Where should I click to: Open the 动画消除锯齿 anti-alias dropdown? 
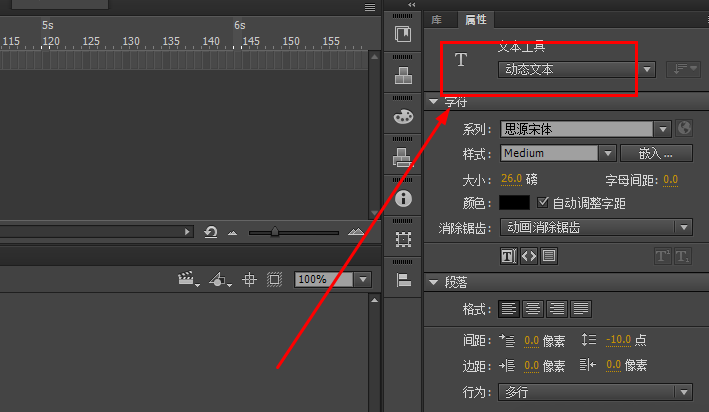tap(596, 227)
